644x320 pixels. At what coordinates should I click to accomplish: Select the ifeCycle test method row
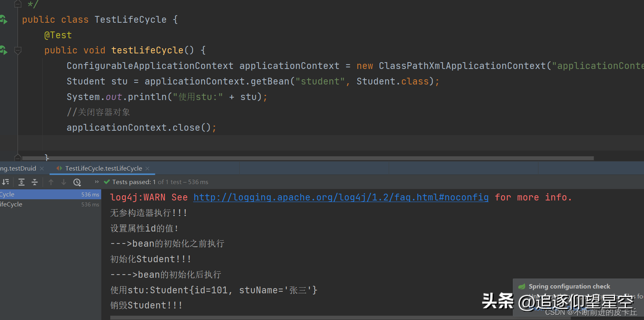51,204
